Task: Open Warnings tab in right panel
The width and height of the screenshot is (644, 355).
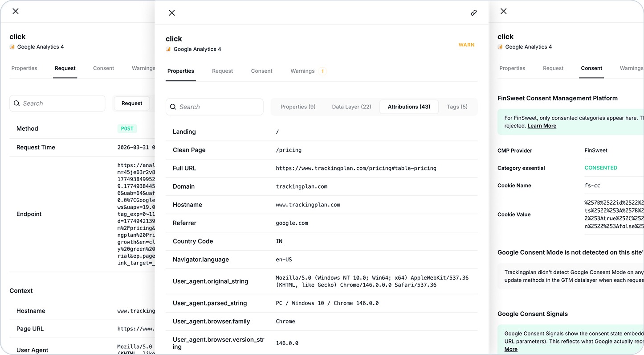Action: coord(631,68)
